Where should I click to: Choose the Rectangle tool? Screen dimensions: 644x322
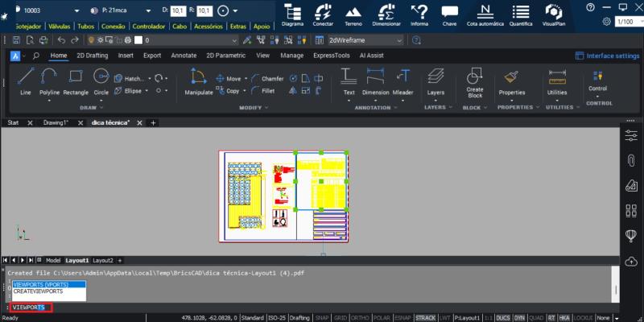[76, 80]
